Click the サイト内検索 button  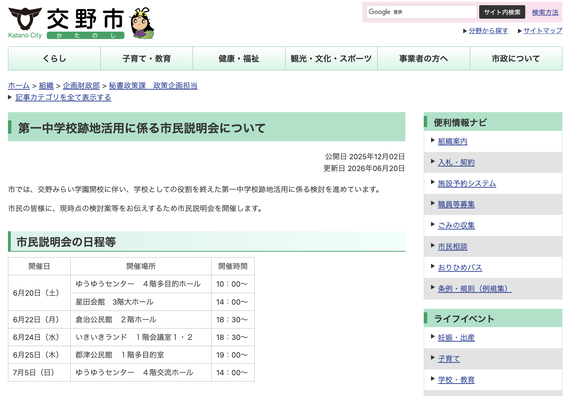502,12
